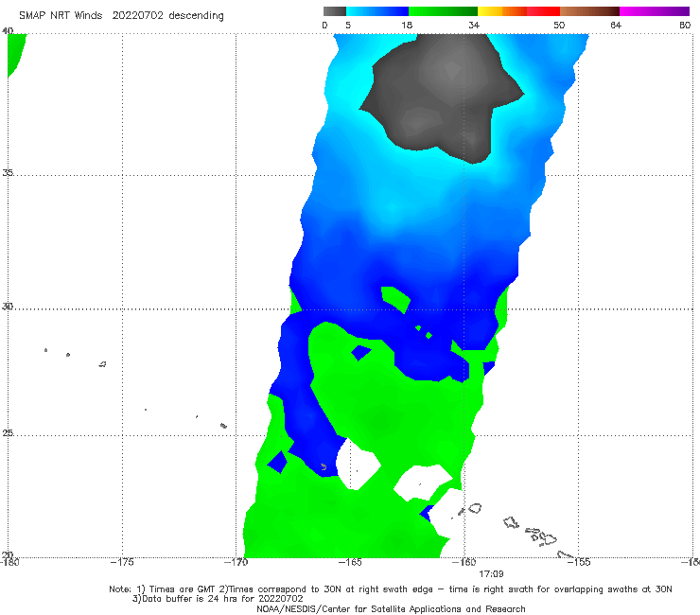Click the title 'SMAP NRT Winds 20220702 descending'

[121, 15]
